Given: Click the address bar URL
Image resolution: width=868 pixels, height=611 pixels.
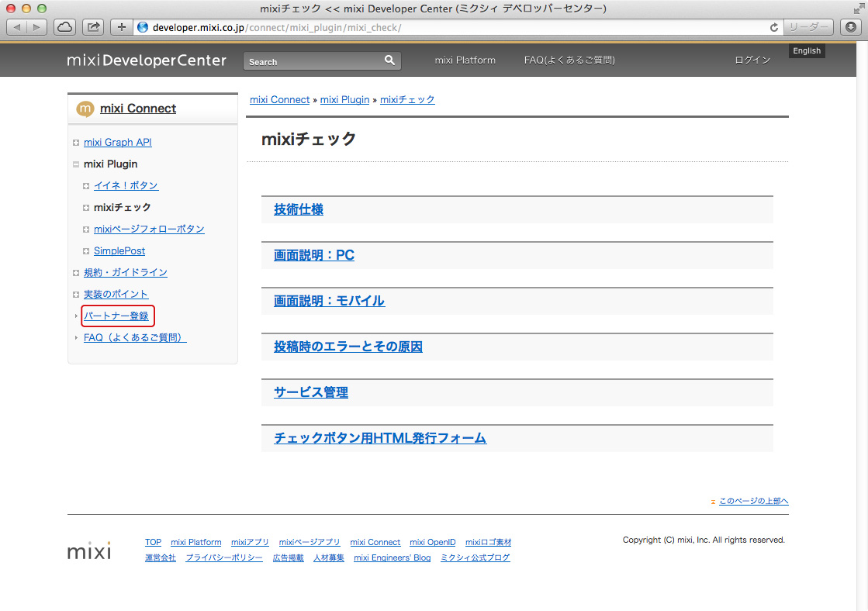Looking at the screenshot, I should point(277,27).
